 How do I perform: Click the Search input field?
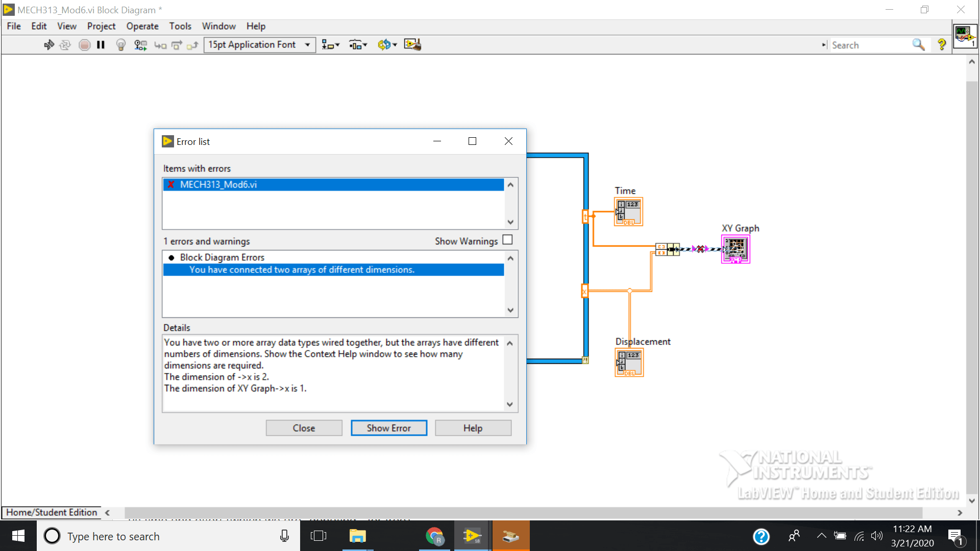point(868,45)
